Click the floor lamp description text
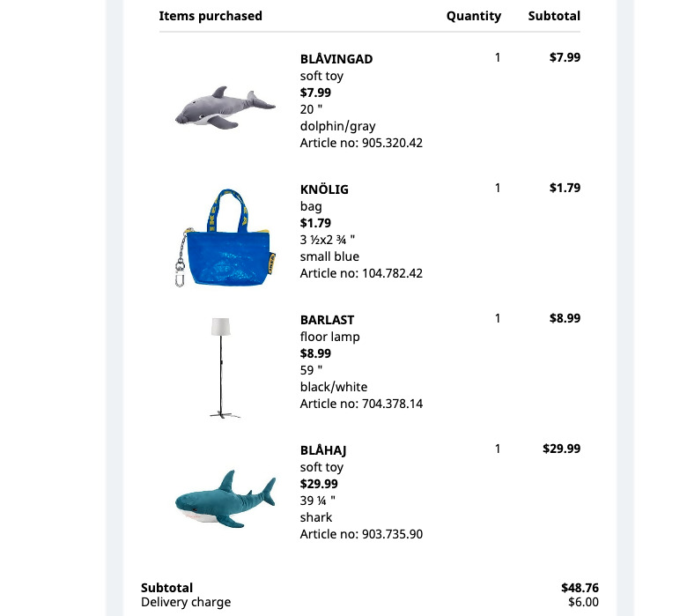Viewport: 687px width, 616px height. [330, 337]
